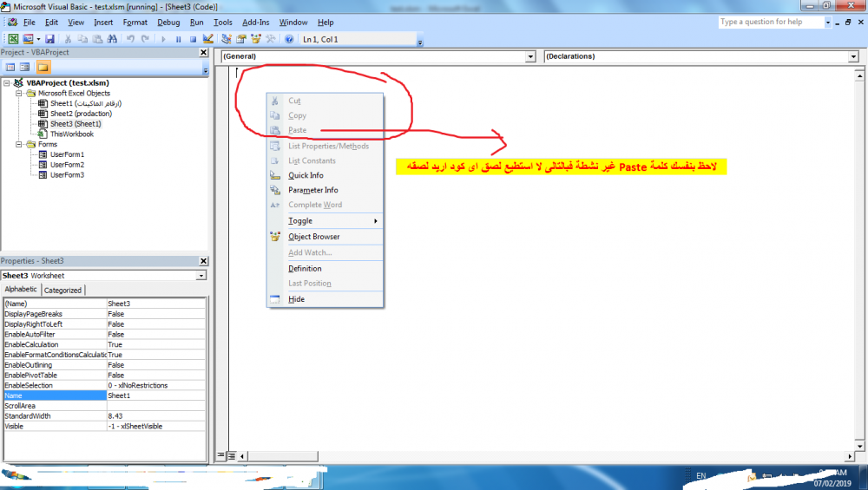Screen dimensions: 868x490
Task: Close the Project - VBAProject panel
Action: pos(203,52)
